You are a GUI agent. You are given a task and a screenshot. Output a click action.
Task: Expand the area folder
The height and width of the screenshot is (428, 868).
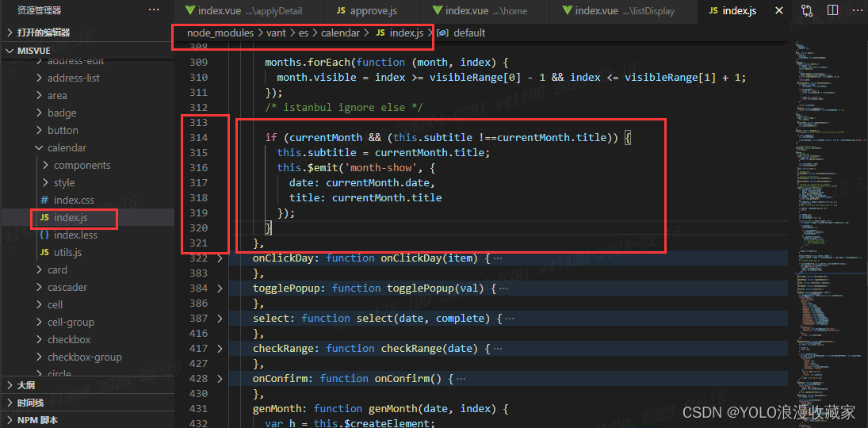[57, 96]
